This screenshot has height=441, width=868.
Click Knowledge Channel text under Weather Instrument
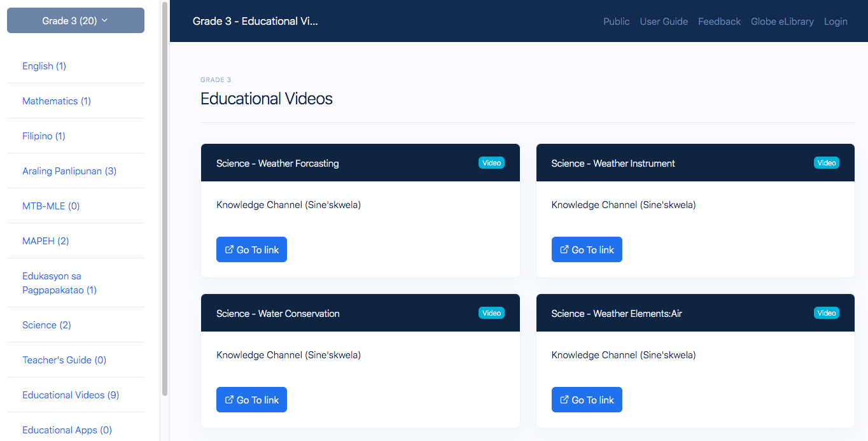coord(624,205)
